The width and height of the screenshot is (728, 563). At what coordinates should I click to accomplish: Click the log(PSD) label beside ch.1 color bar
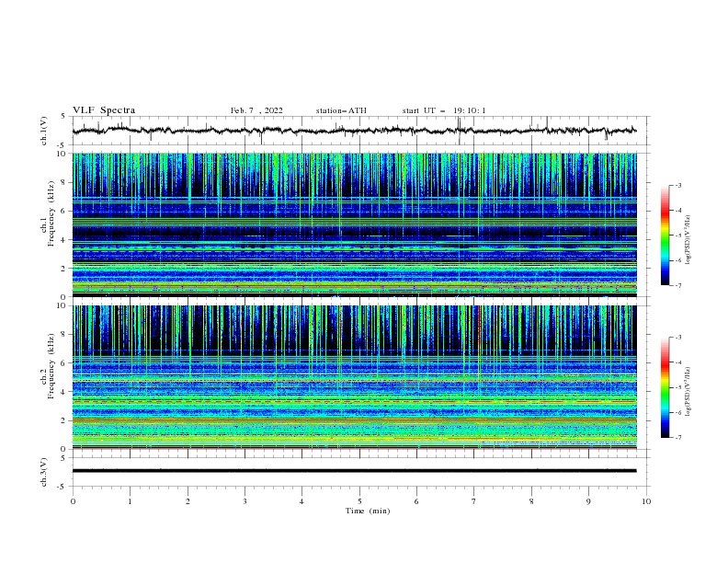pyautogui.click(x=688, y=240)
